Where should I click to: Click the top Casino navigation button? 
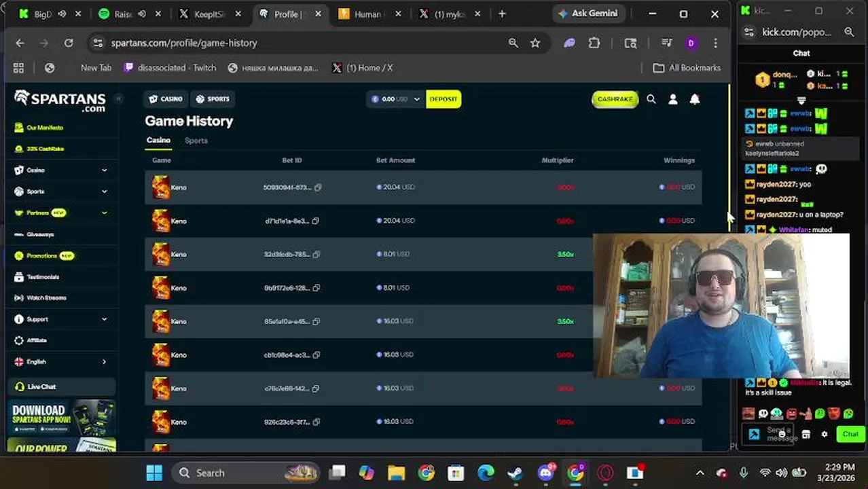[166, 99]
